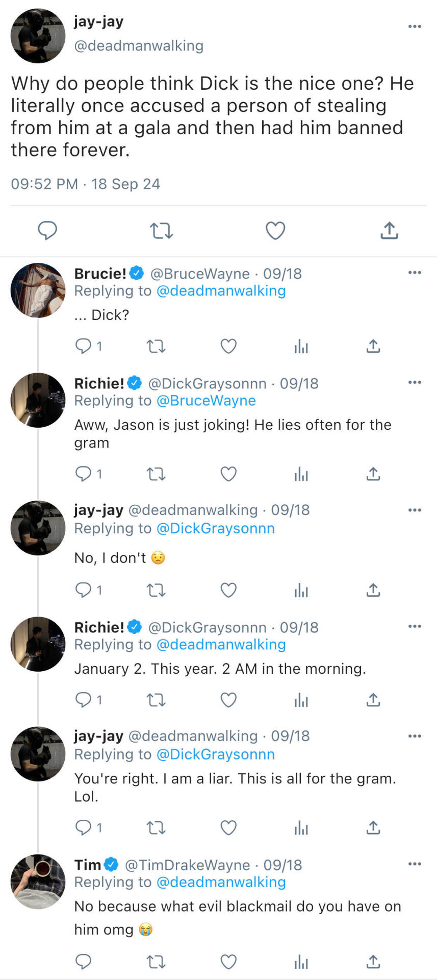This screenshot has width=437, height=980.
Task: Open more options on Brucie's reply
Action: (x=415, y=273)
